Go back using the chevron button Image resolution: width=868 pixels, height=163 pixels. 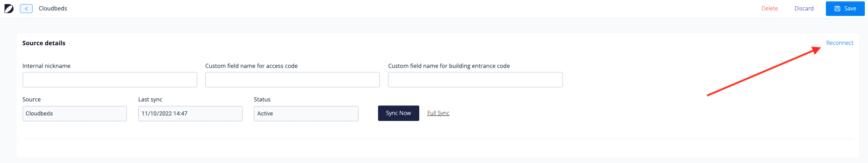point(26,9)
